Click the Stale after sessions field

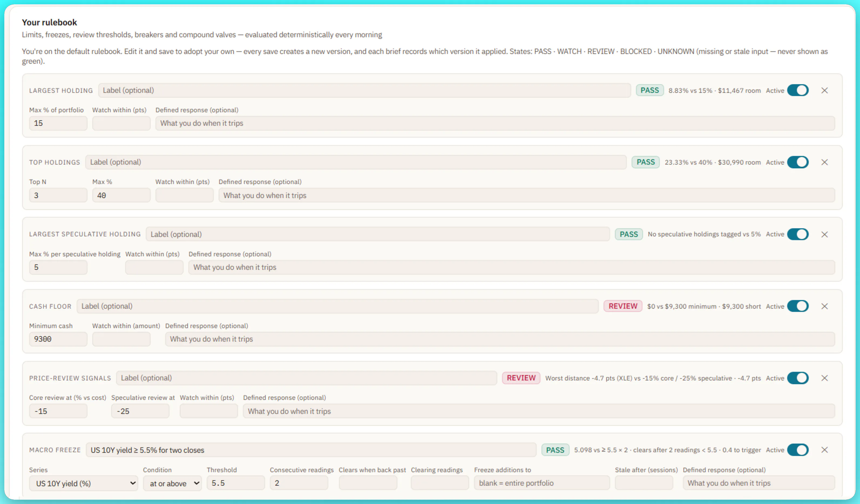point(644,483)
